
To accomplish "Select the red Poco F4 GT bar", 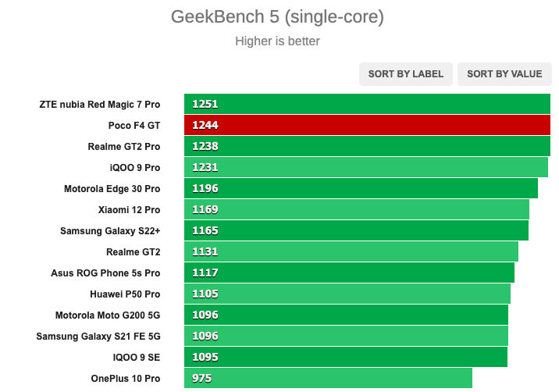I will [367, 125].
